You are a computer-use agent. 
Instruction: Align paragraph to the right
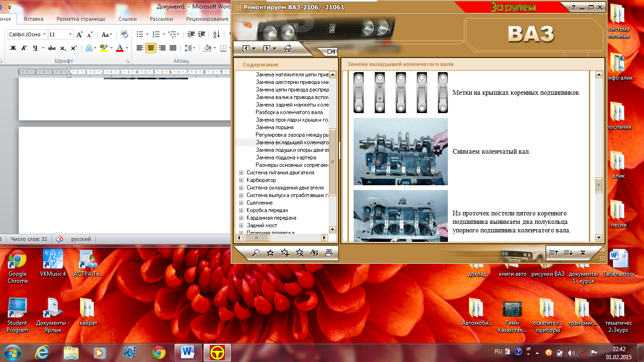tap(162, 48)
